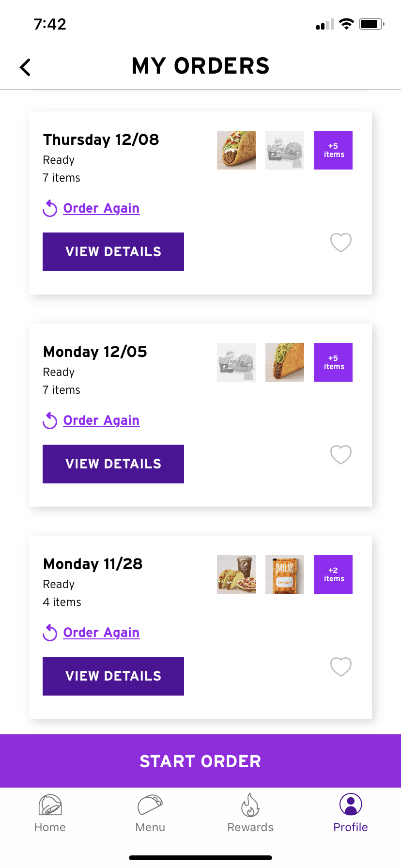Tap taco thumbnail in Thursday 12/08 order
401x868 pixels.
click(x=236, y=150)
